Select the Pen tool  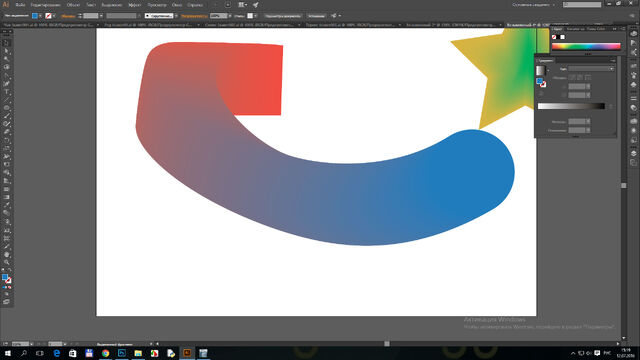(7, 76)
